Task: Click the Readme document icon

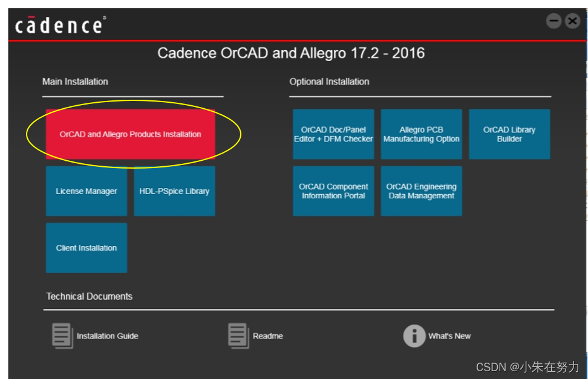Action: (x=238, y=336)
